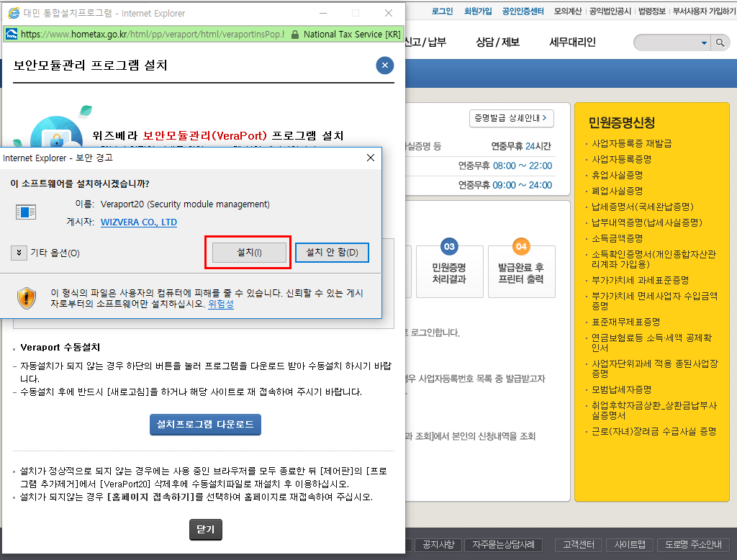Open the search box dropdown arrow on Hometax
Screen dimensions: 737x560
[704, 42]
